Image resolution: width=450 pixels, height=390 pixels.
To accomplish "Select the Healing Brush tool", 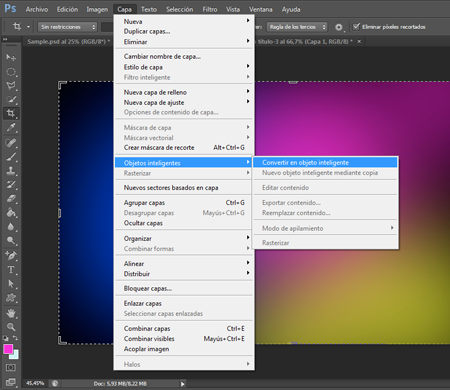I will coord(11,143).
